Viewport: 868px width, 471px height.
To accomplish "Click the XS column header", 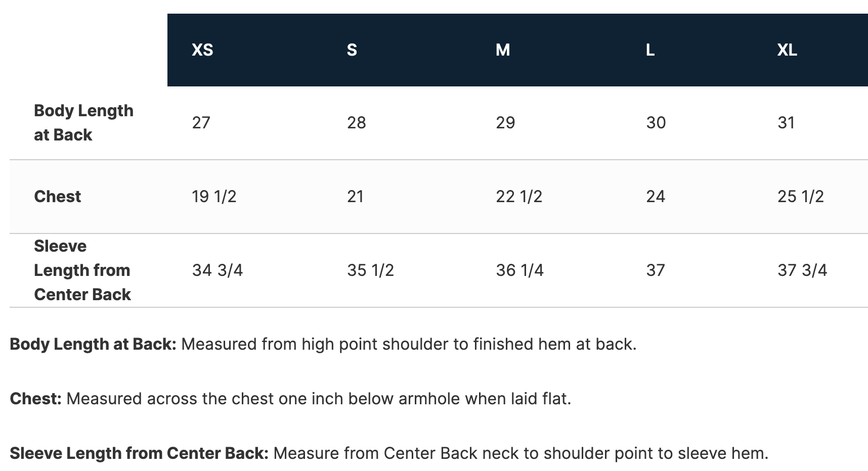I will pyautogui.click(x=202, y=50).
